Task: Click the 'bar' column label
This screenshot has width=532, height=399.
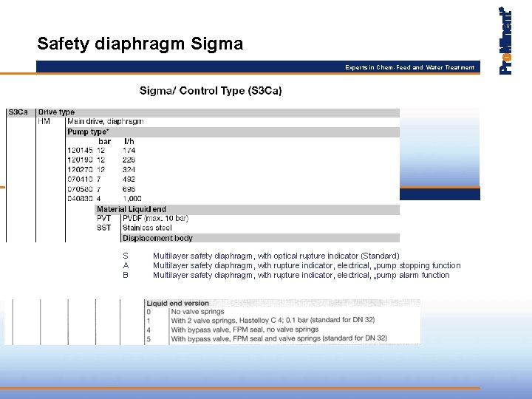Action: pos(104,141)
